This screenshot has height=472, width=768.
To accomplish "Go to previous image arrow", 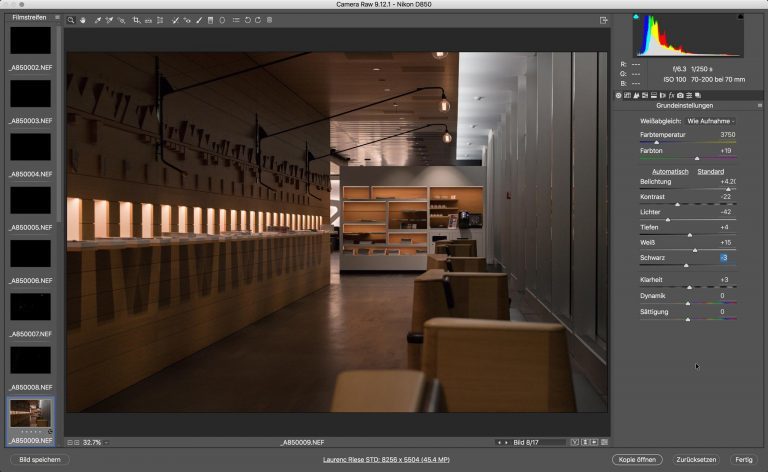I will click(x=499, y=443).
